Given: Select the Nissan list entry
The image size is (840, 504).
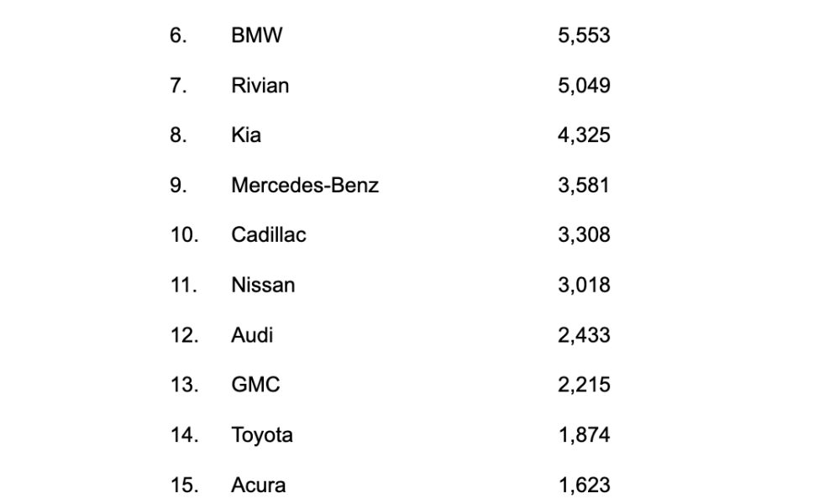Looking at the screenshot, I should pos(263,285).
